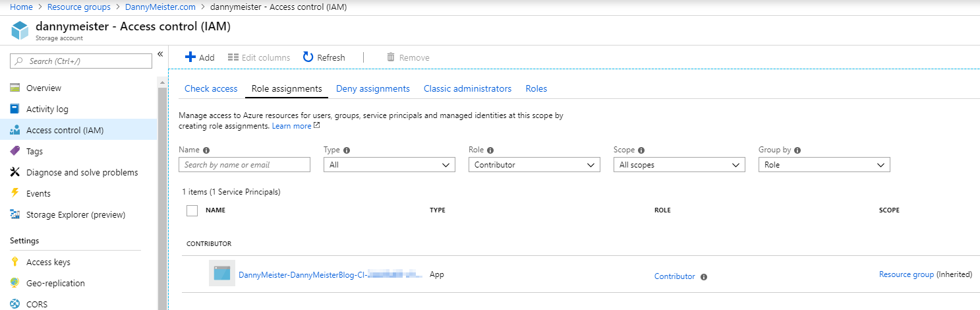Click the Group by info icon

click(x=796, y=150)
